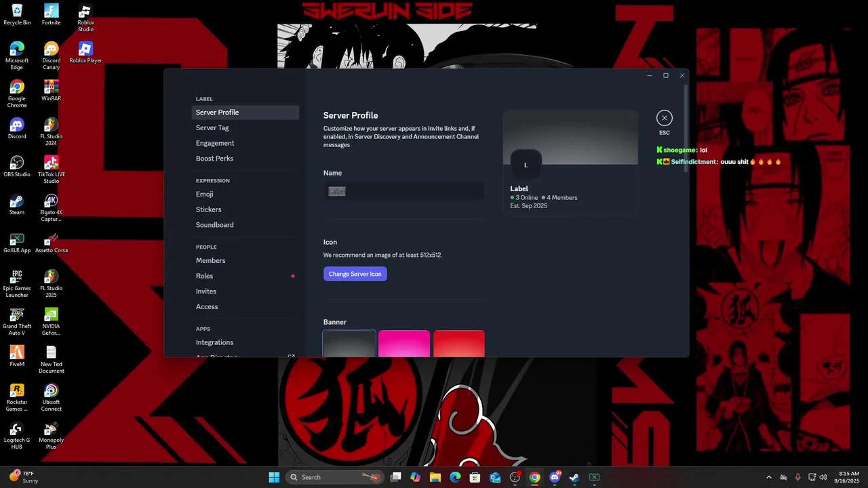Select the Discord desktop shortcut

pos(17,128)
